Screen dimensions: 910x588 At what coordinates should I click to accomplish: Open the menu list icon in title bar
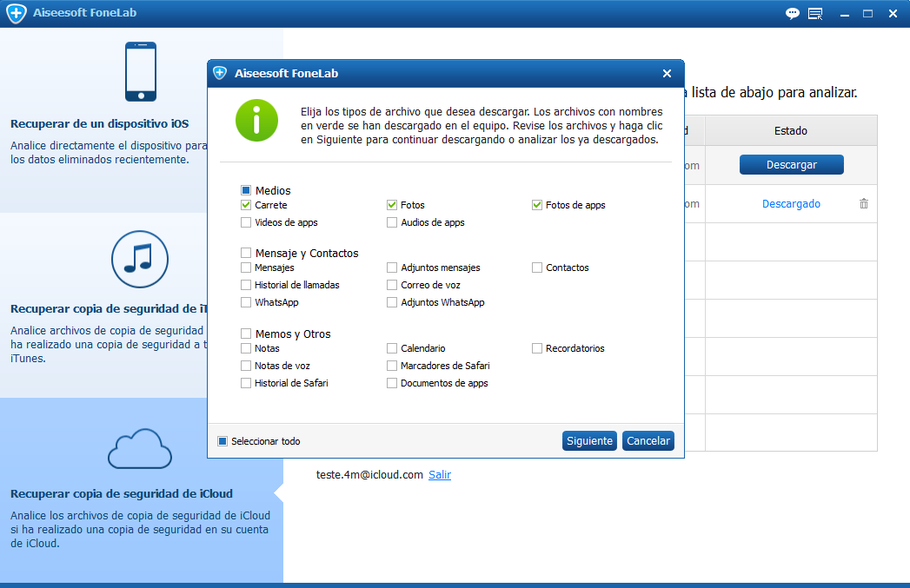(x=815, y=13)
